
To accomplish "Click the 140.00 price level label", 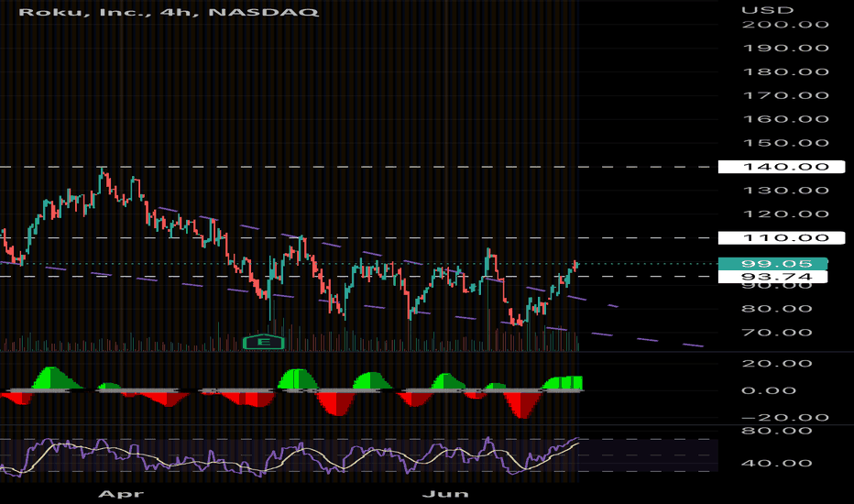I will pos(782,167).
